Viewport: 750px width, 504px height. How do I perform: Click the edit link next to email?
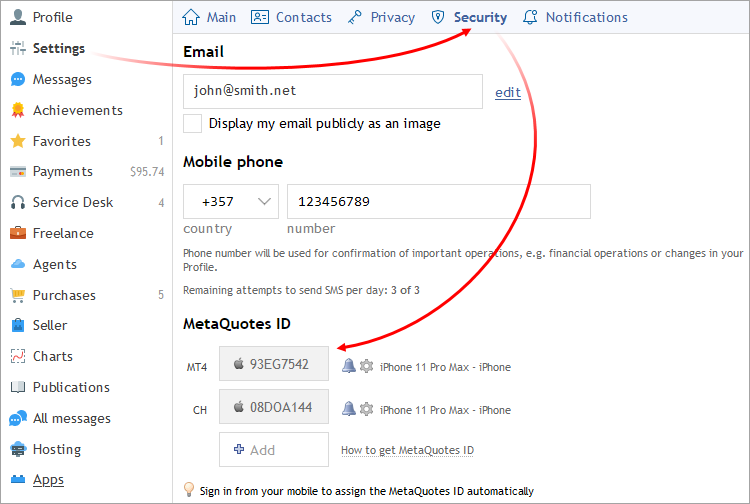click(507, 92)
